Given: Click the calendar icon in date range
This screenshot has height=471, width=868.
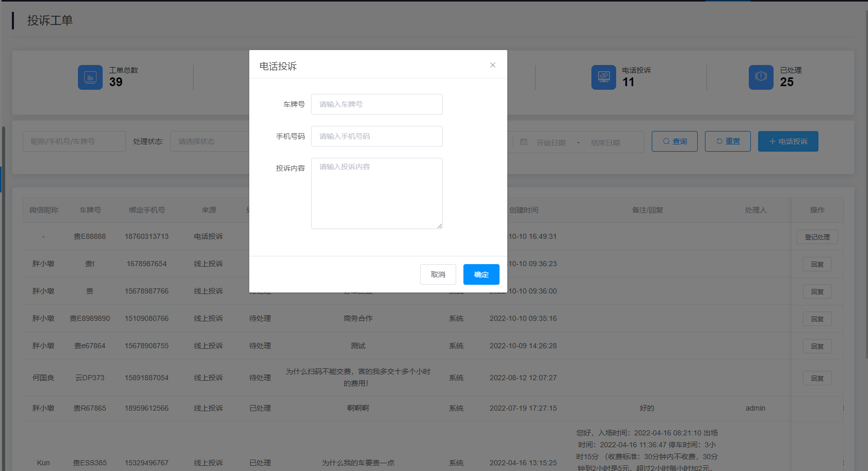Looking at the screenshot, I should click(x=524, y=142).
